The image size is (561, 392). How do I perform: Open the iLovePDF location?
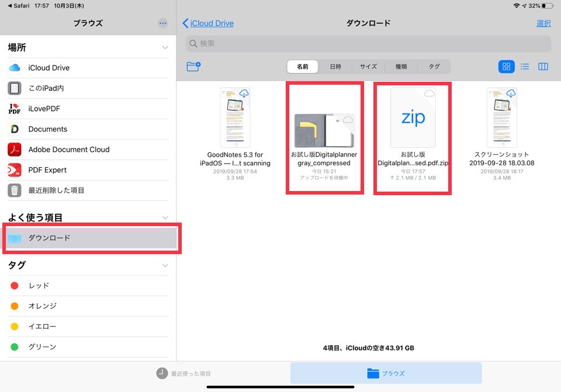point(88,109)
